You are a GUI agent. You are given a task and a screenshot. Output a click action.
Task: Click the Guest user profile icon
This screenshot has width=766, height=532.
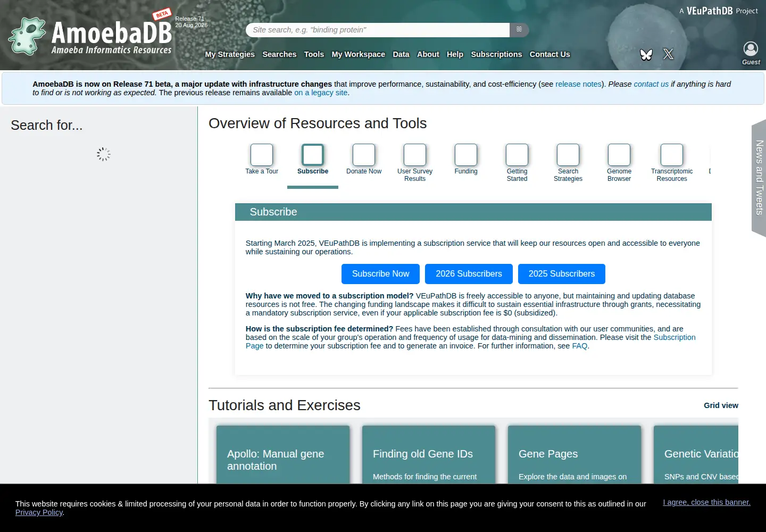(751, 49)
